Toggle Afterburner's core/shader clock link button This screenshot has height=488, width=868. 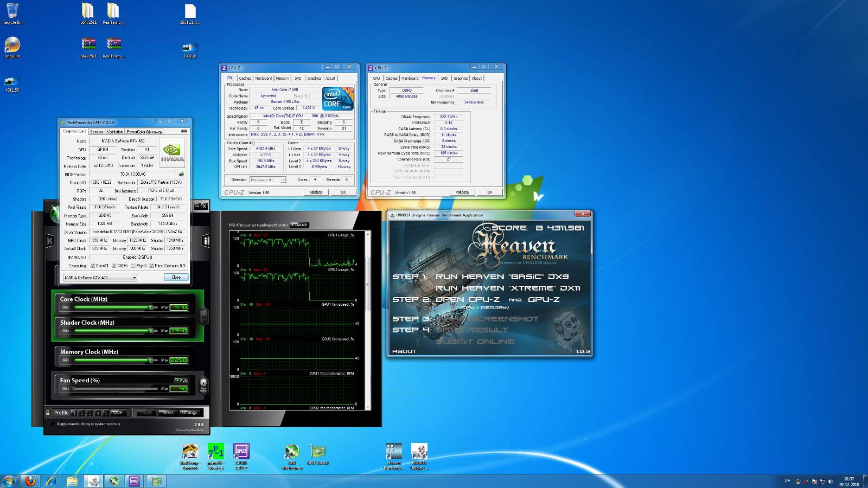tap(204, 316)
